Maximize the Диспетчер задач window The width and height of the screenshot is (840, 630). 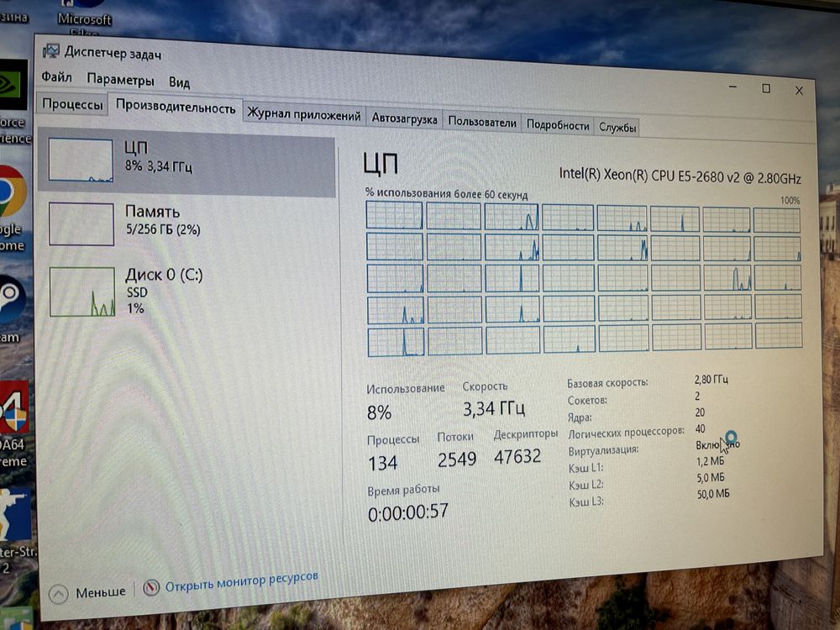point(766,88)
